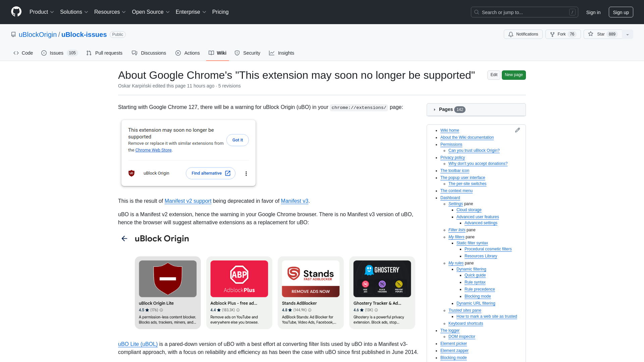Open the Element zapper sidebar link
This screenshot has width=644, height=362.
pyautogui.click(x=454, y=351)
